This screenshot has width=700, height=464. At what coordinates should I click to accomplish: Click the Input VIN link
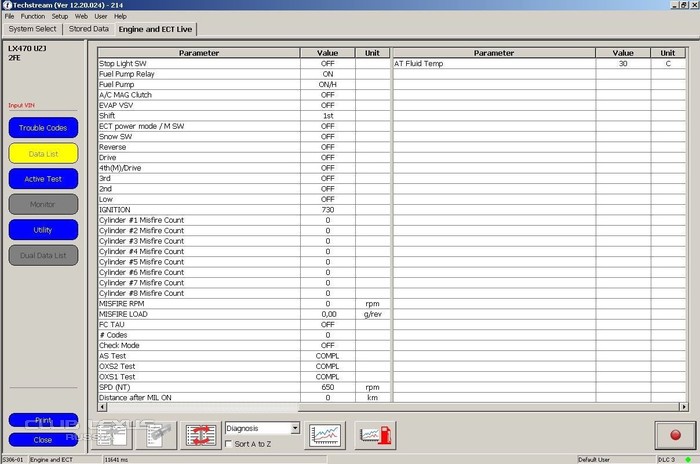click(x=23, y=105)
